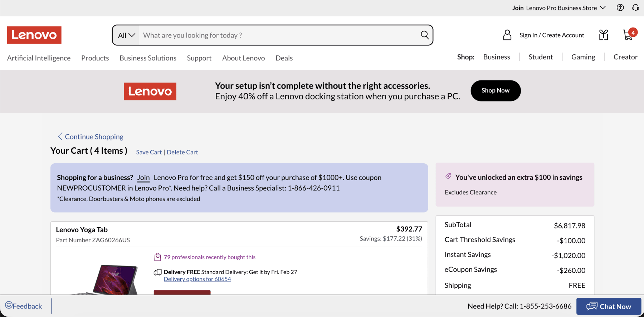The height and width of the screenshot is (317, 644).
Task: Go to the Business shop
Action: 497,57
